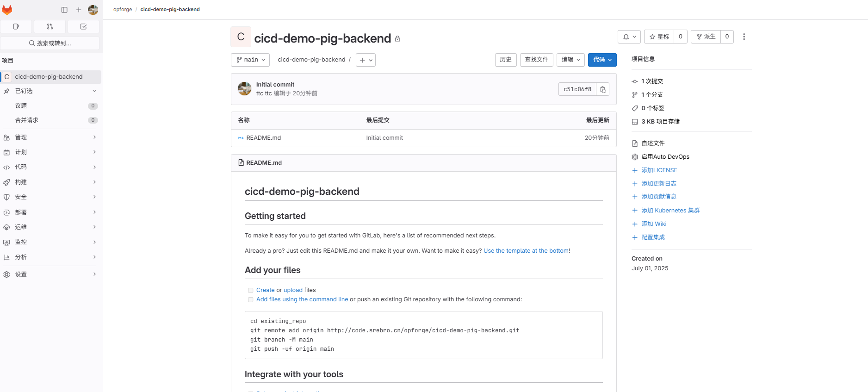Image resolution: width=868 pixels, height=392 pixels.
Task: Toggle the sidebar collapse icon
Action: click(64, 10)
